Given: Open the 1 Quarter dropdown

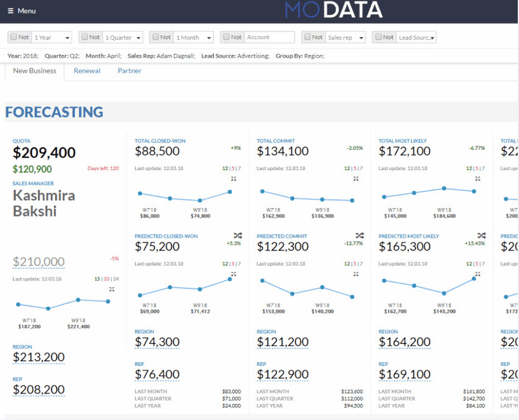Looking at the screenshot, I should [123, 37].
